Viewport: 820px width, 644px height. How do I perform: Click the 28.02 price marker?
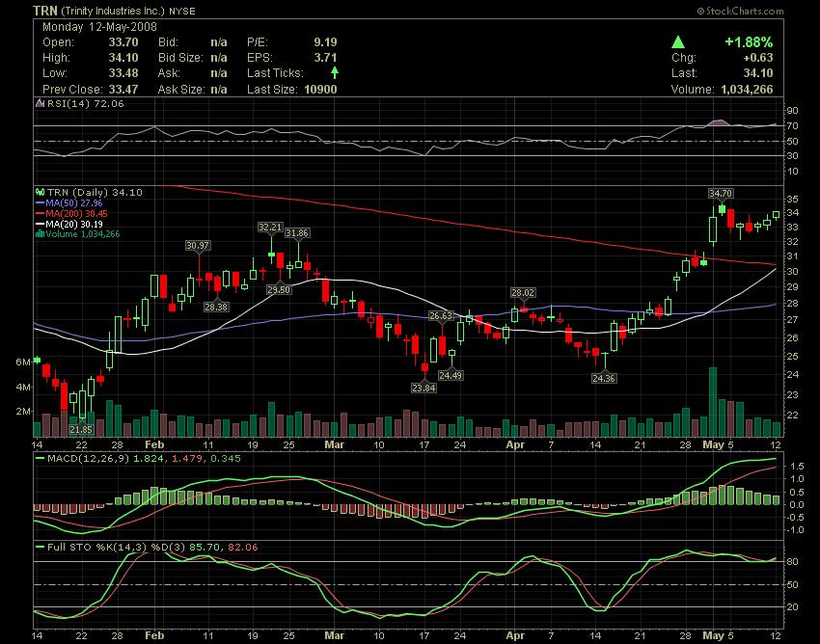pos(523,293)
